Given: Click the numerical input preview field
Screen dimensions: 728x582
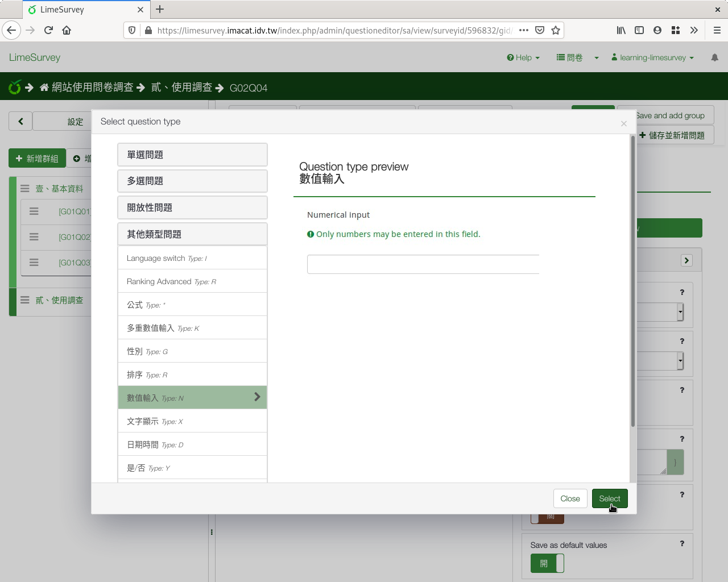Looking at the screenshot, I should (x=423, y=264).
